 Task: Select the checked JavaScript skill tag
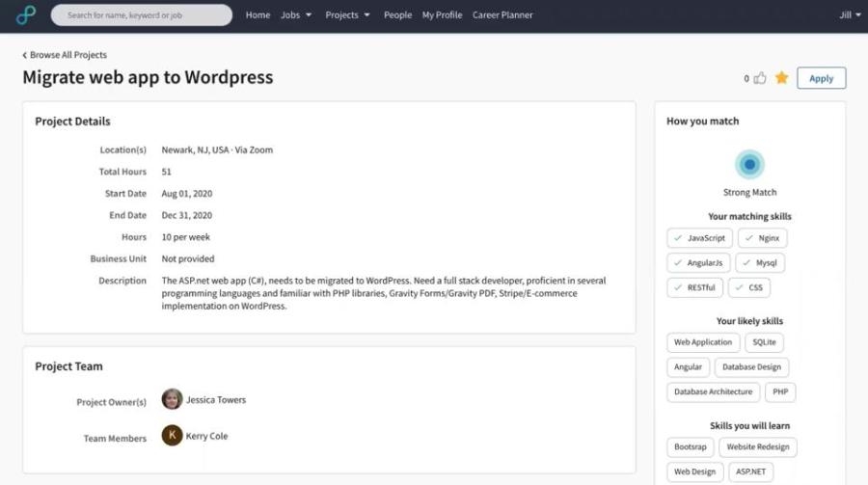[700, 238]
